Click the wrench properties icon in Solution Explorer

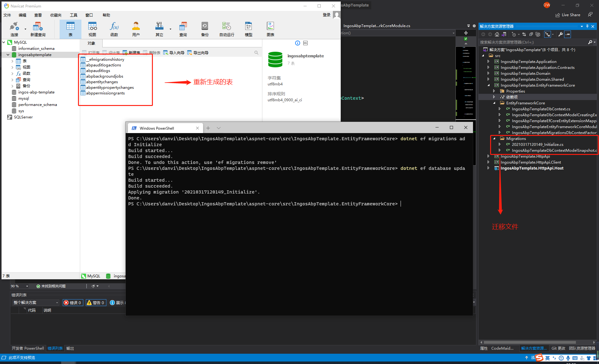pos(561,34)
